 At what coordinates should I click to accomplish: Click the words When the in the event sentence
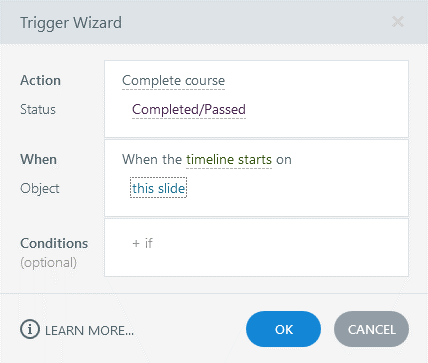click(x=152, y=160)
